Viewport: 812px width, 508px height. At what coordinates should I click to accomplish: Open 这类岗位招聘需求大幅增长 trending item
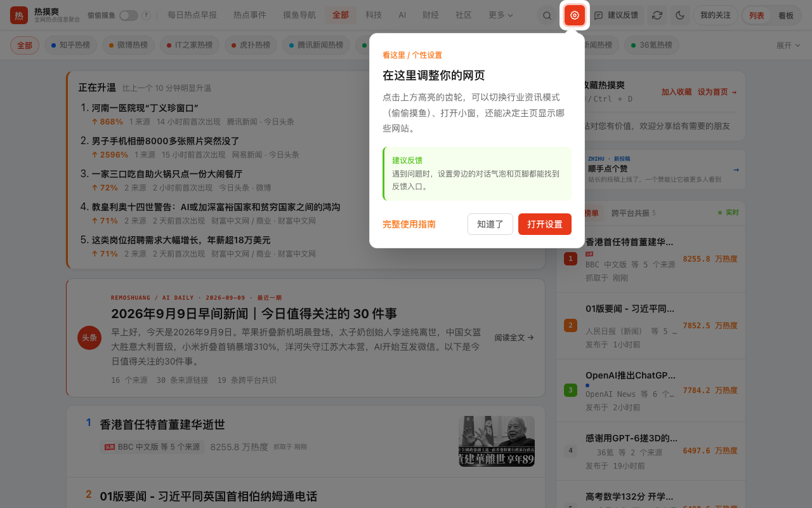click(181, 239)
